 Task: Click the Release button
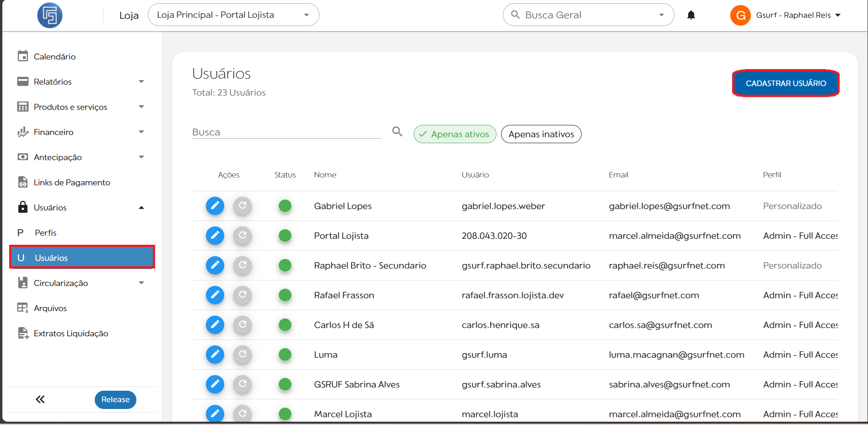click(x=115, y=399)
